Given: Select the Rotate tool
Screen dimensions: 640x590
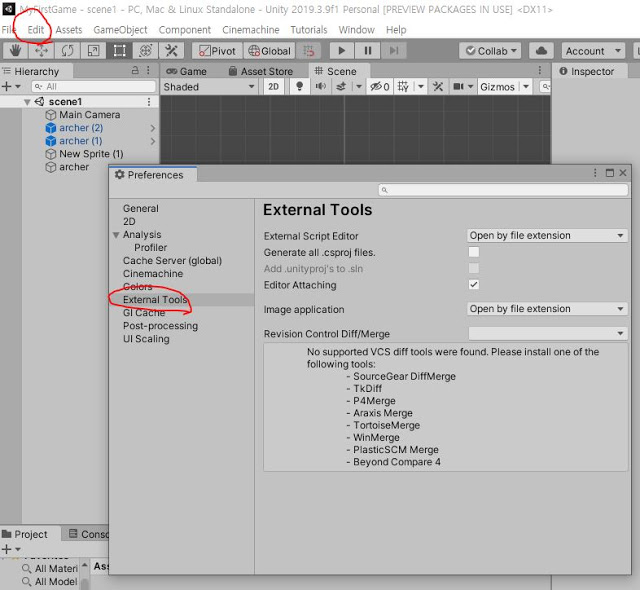Looking at the screenshot, I should pyautogui.click(x=67, y=51).
